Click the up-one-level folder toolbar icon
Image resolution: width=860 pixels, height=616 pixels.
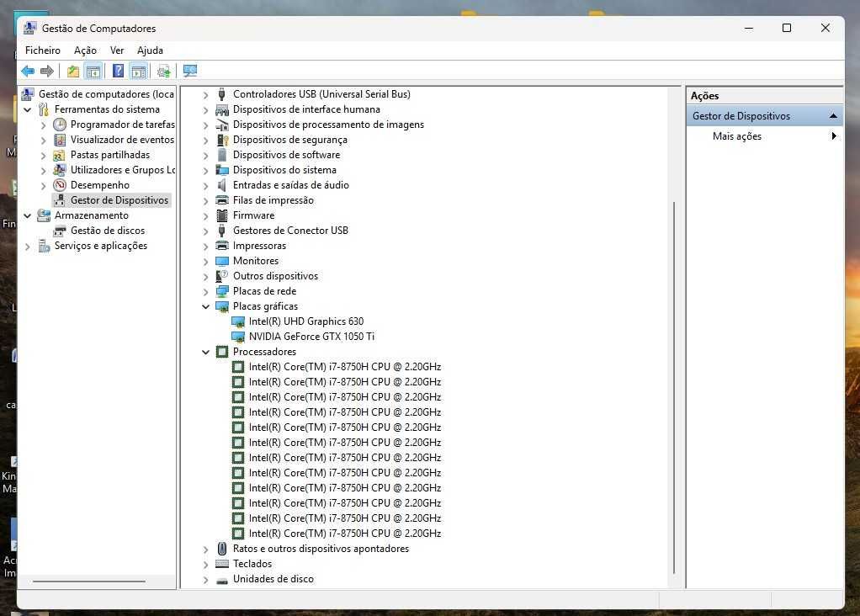[73, 71]
